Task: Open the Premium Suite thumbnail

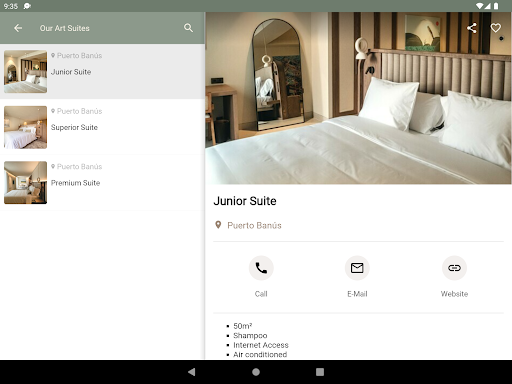Action: click(x=25, y=183)
